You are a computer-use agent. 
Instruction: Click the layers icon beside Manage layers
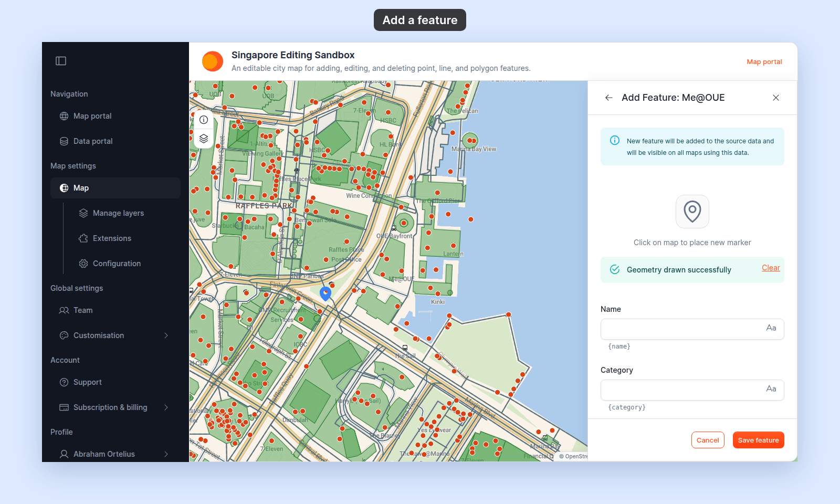pyautogui.click(x=83, y=213)
